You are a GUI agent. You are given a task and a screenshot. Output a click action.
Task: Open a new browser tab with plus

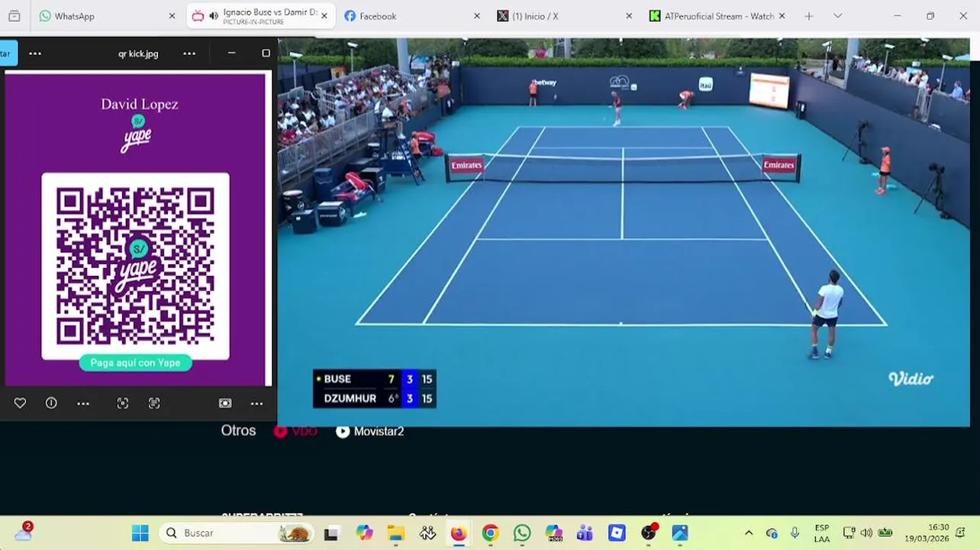(809, 16)
